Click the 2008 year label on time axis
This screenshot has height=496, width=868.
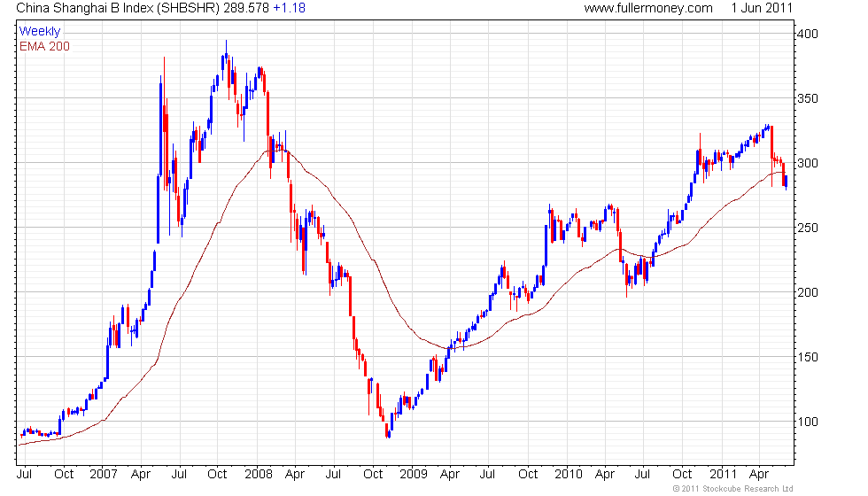259,475
